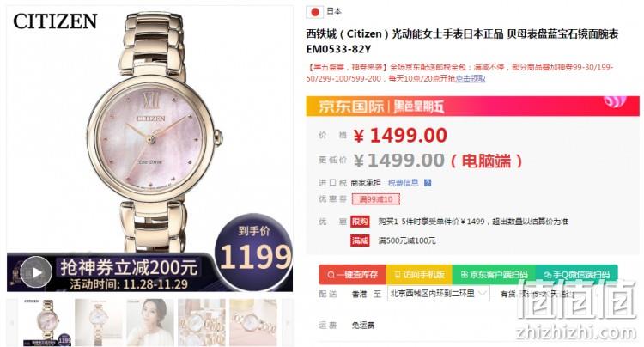
Task: Click the 限购 promotion tag
Action: (360, 222)
